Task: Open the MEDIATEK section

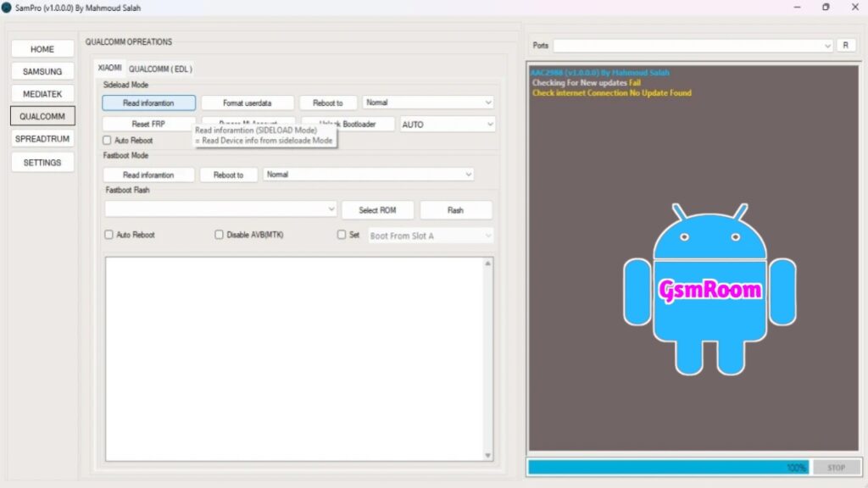Action: click(x=42, y=94)
